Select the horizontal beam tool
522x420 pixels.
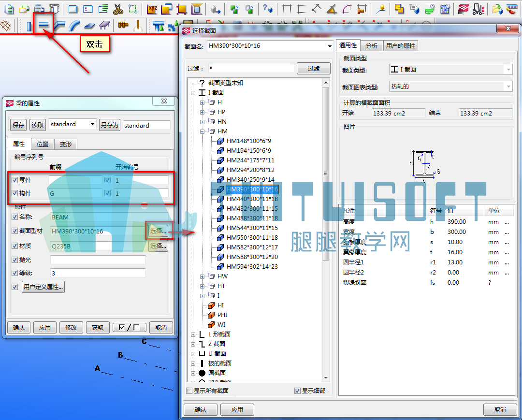click(x=43, y=25)
